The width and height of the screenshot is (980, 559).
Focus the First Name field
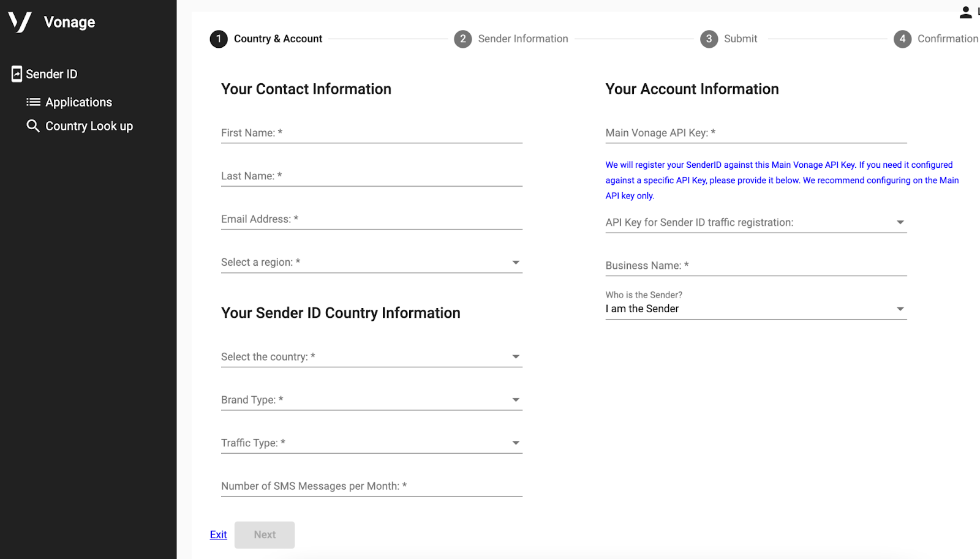tap(372, 133)
